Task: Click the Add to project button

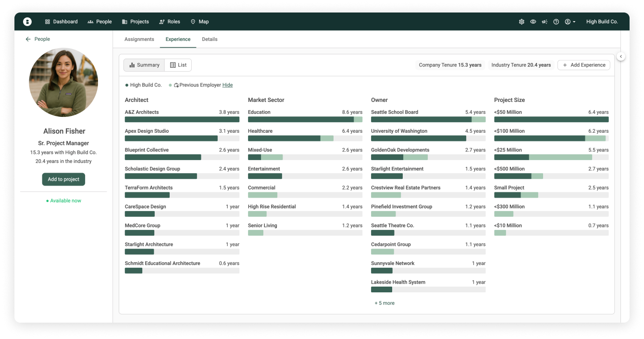Action: 63,179
